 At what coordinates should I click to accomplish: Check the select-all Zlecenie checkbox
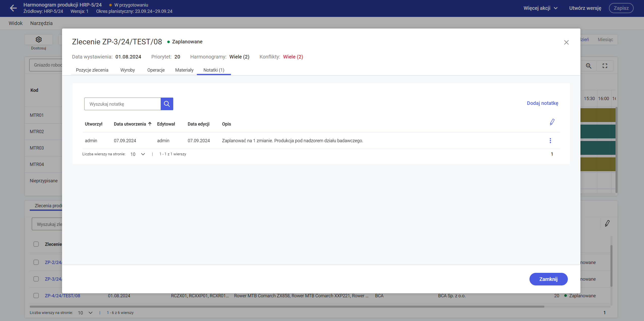[36, 244]
